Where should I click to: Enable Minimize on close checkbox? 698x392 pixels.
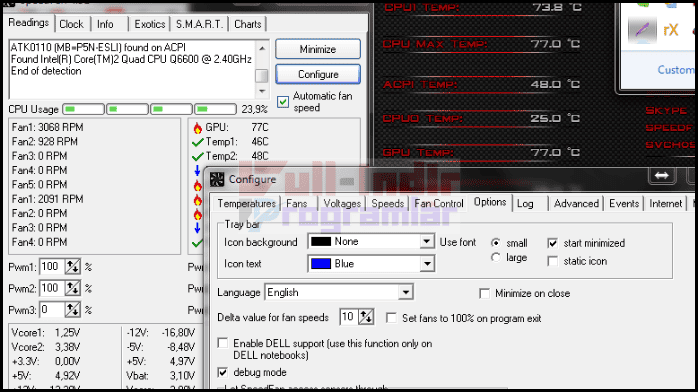(x=484, y=294)
